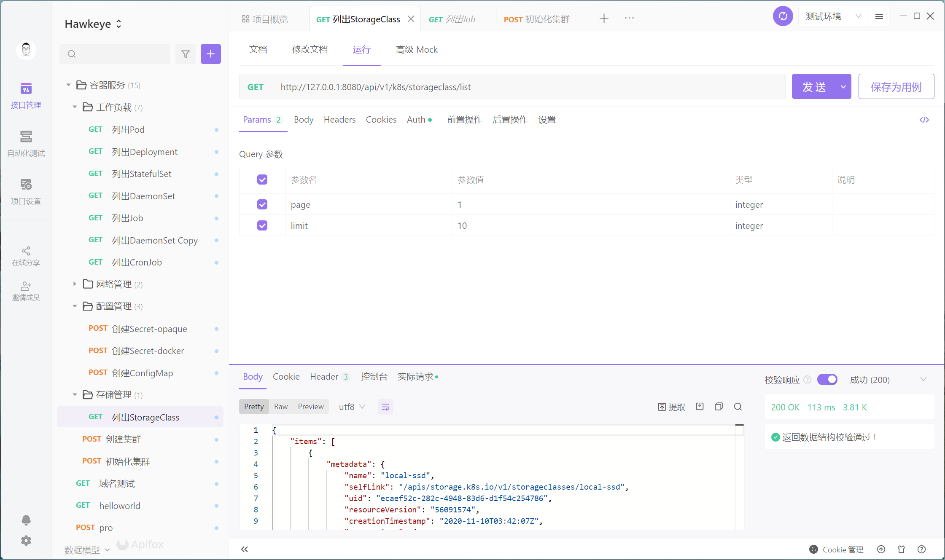The width and height of the screenshot is (945, 560).
Task: Open the 项目设置 sidebar section
Action: click(26, 192)
